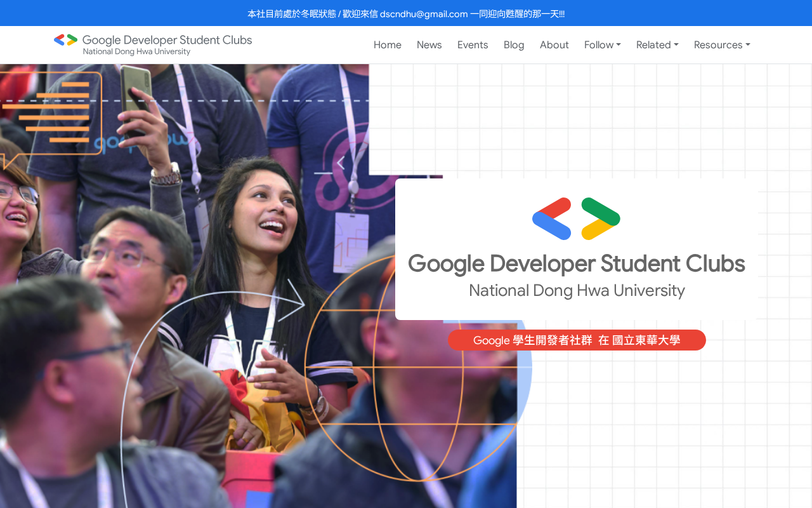The height and width of the screenshot is (508, 812).
Task: Click the 'Google Developer Student Clubs' navbar brand text
Action: click(167, 40)
